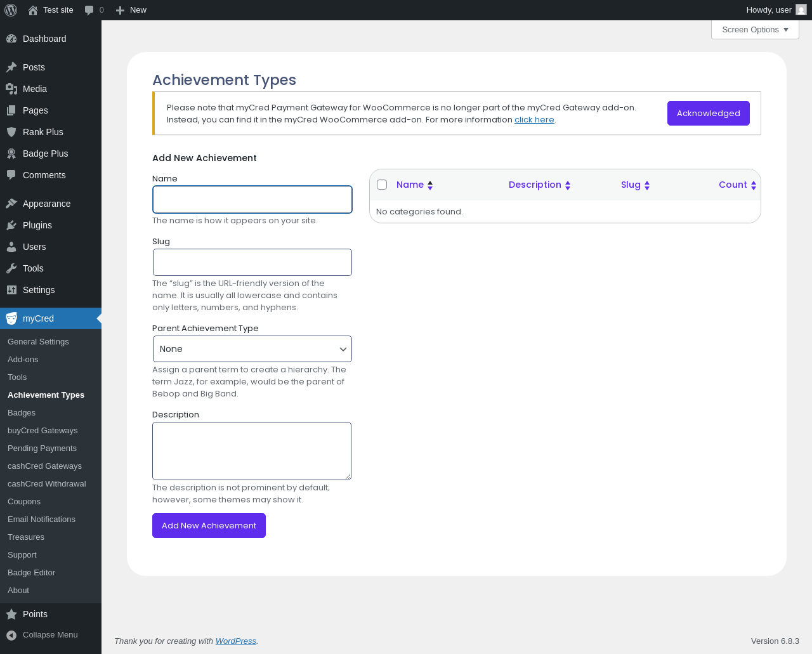812x654 pixels.
Task: Toggle the select-all checkbox in table header
Action: [382, 185]
